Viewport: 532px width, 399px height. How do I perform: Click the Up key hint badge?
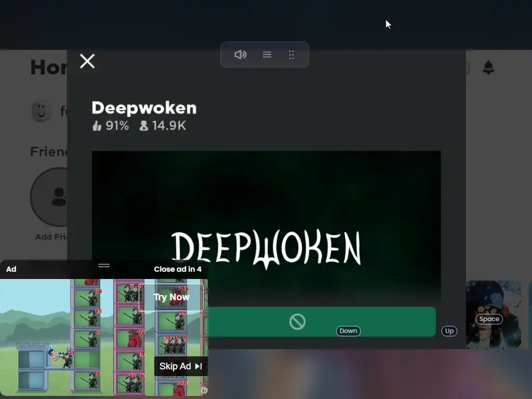(x=449, y=331)
